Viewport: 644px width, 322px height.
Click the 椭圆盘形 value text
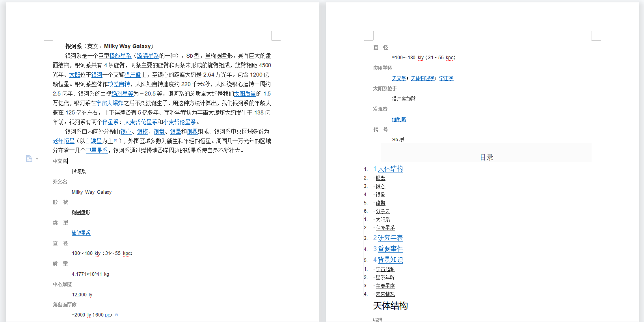pyautogui.click(x=81, y=212)
